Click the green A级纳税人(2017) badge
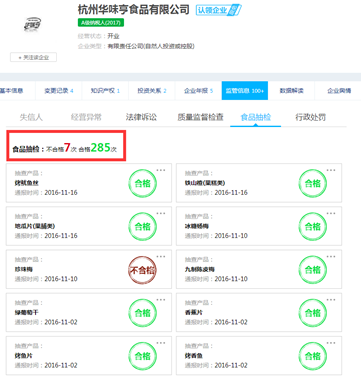 coord(101,23)
